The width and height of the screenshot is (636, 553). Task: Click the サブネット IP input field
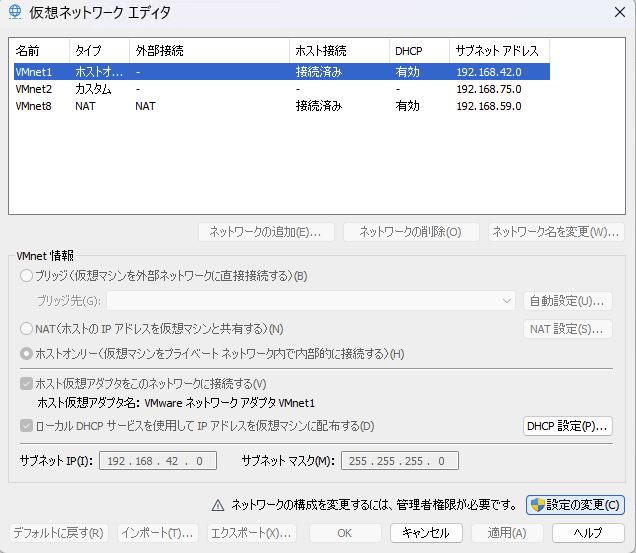point(158,461)
